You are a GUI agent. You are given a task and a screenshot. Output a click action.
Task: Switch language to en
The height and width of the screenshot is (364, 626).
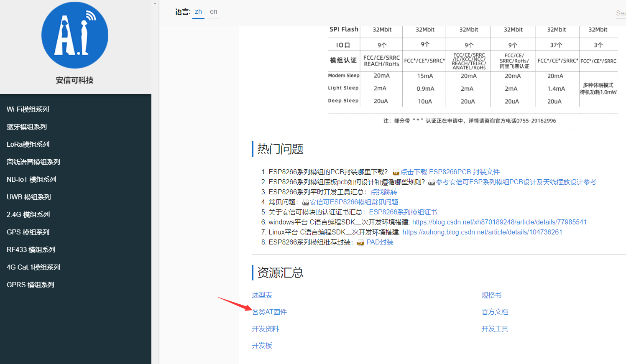pyautogui.click(x=214, y=12)
